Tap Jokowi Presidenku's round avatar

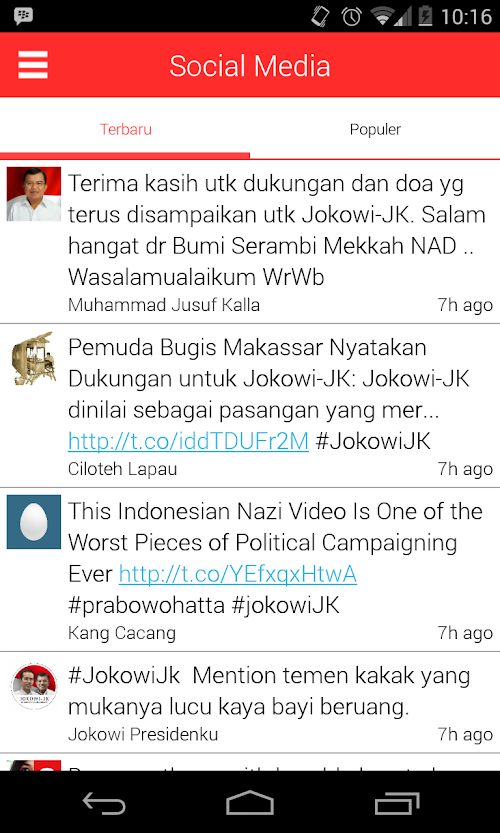coord(33,686)
